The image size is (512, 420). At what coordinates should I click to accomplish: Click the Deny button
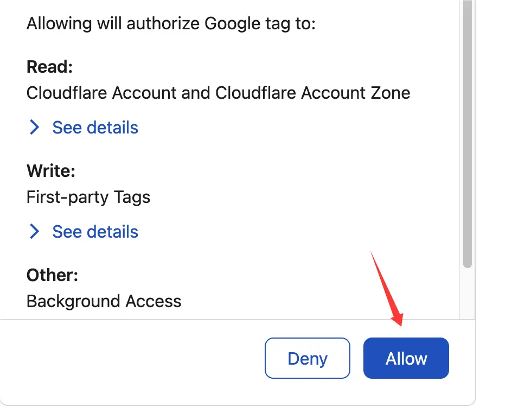pyautogui.click(x=308, y=358)
